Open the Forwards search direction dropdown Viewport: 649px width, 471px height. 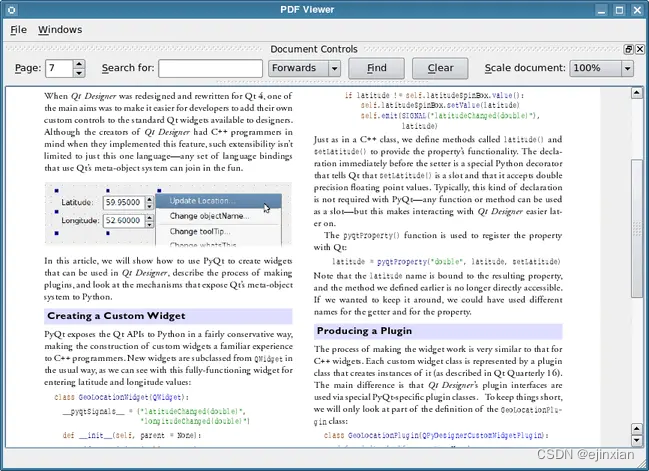(304, 68)
